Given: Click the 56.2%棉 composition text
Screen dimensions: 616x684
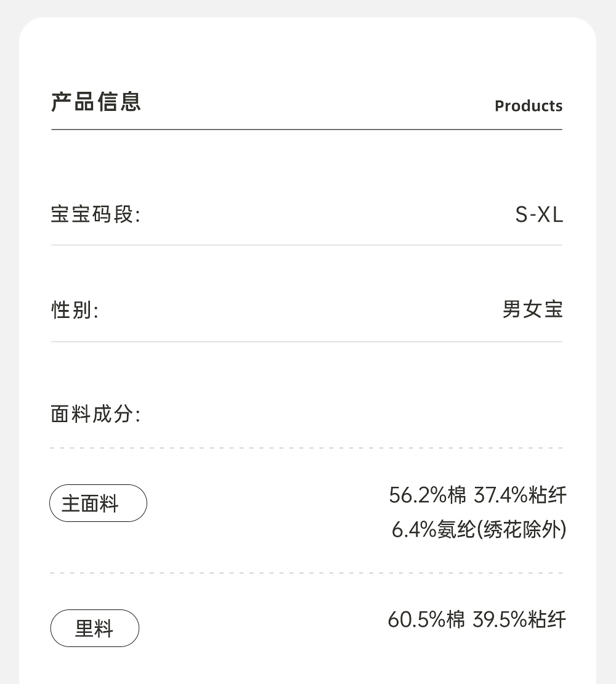Looking at the screenshot, I should pyautogui.click(x=428, y=495).
